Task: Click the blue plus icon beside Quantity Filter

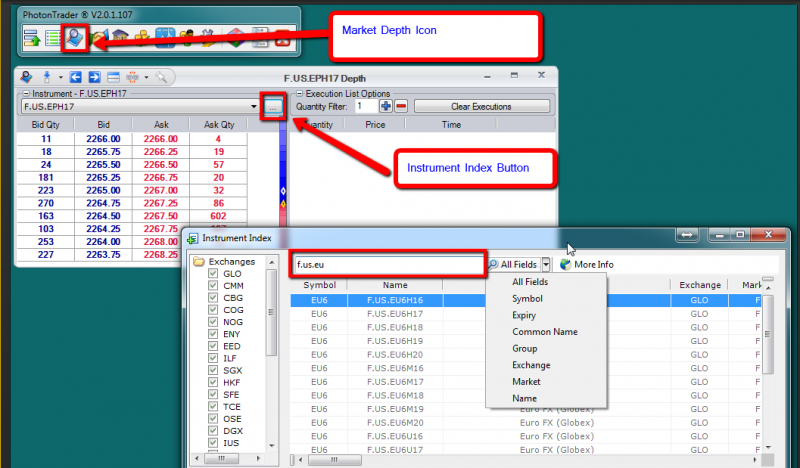Action: click(386, 106)
